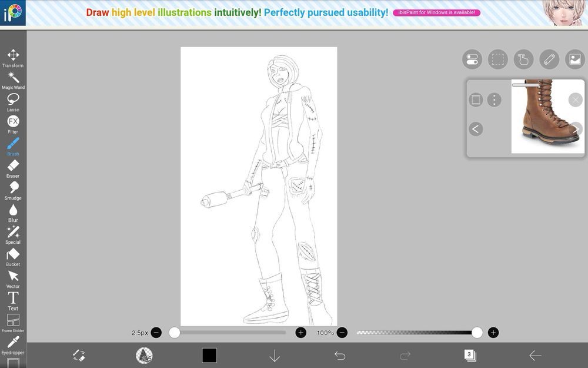Open the brush picker showing 2.5

tap(144, 355)
